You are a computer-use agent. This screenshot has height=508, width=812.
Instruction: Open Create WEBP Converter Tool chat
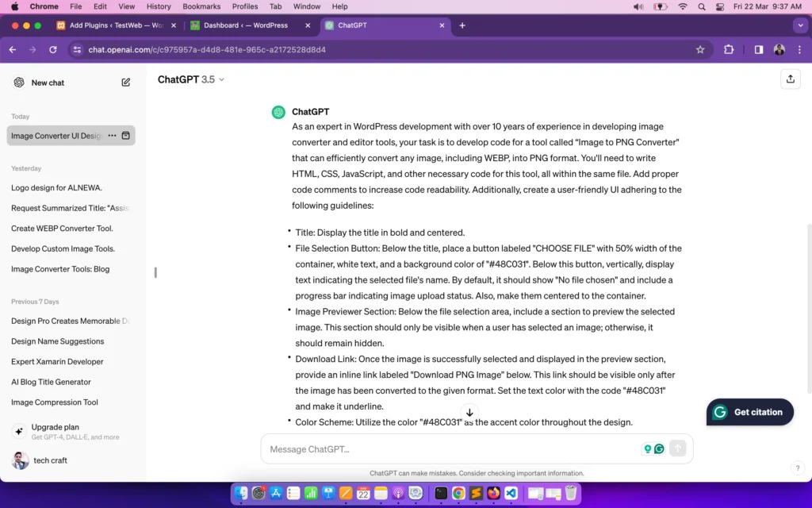pyautogui.click(x=62, y=229)
